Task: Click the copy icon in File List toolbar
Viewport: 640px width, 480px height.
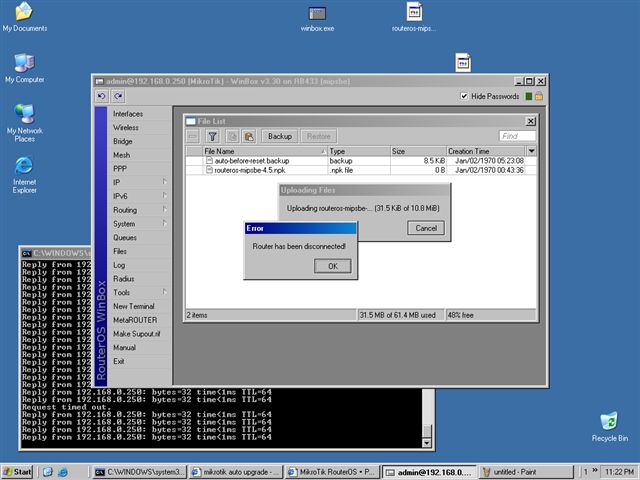Action: [x=232, y=136]
